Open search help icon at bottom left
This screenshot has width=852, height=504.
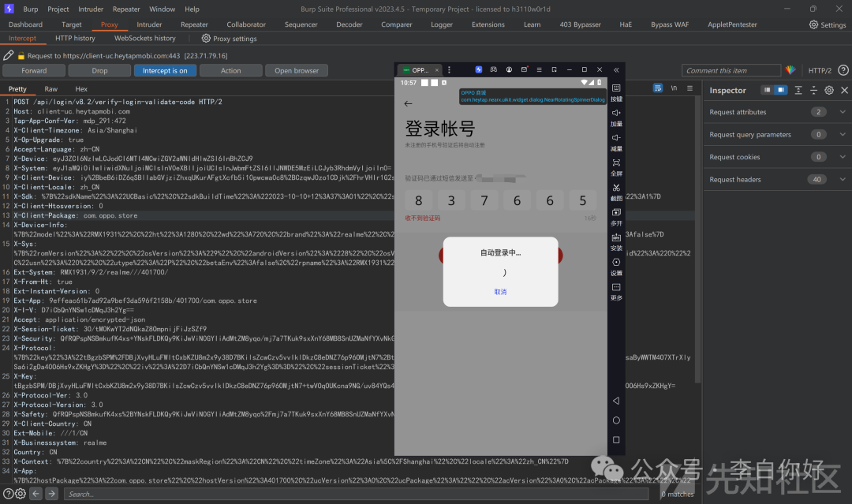pos(8,494)
